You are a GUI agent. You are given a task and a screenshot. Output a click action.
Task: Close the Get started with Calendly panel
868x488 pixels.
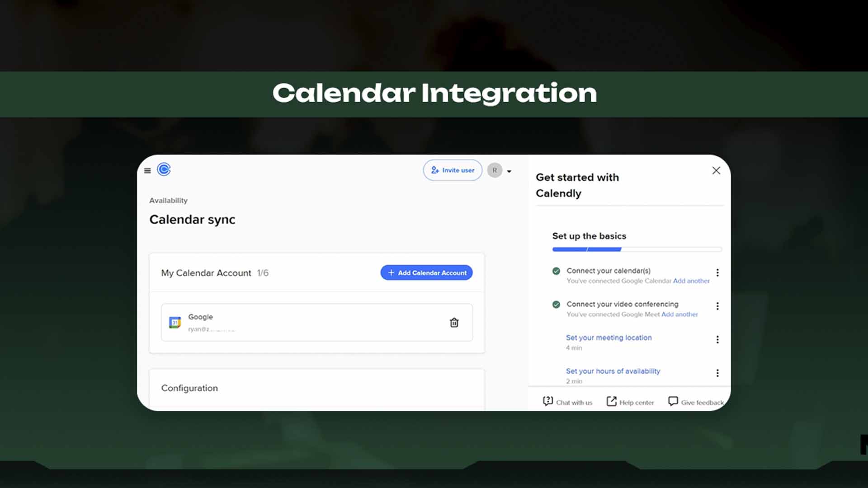716,170
